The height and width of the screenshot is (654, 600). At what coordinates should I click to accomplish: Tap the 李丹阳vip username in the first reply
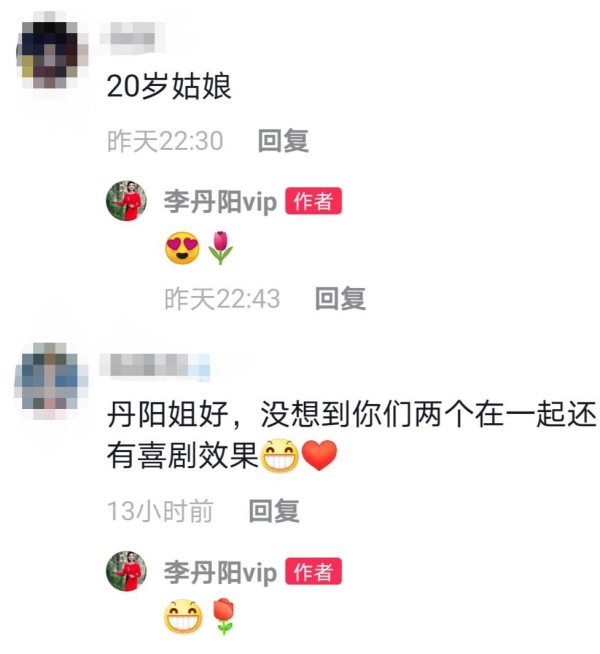tap(220, 201)
